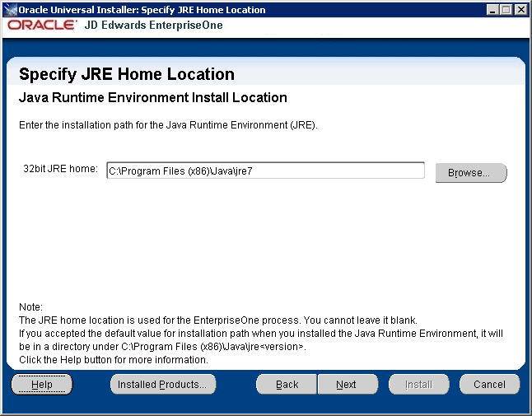The image size is (532, 416).
Task: Click the Help button
Action: point(42,384)
